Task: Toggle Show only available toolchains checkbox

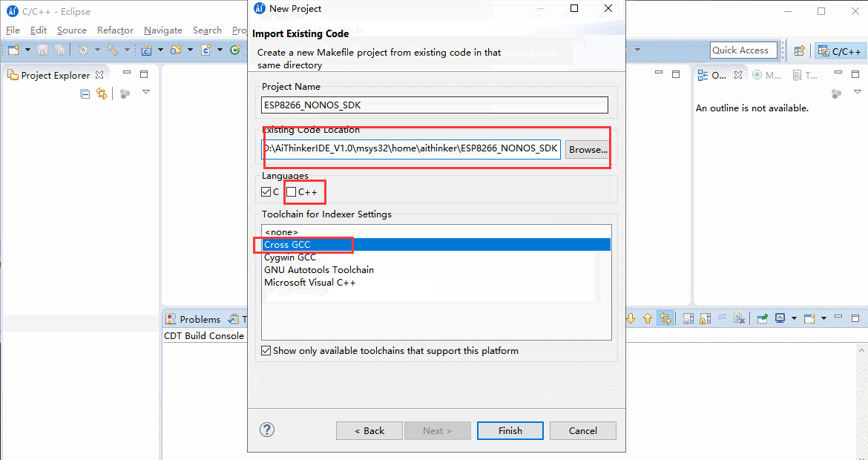Action: click(x=266, y=351)
